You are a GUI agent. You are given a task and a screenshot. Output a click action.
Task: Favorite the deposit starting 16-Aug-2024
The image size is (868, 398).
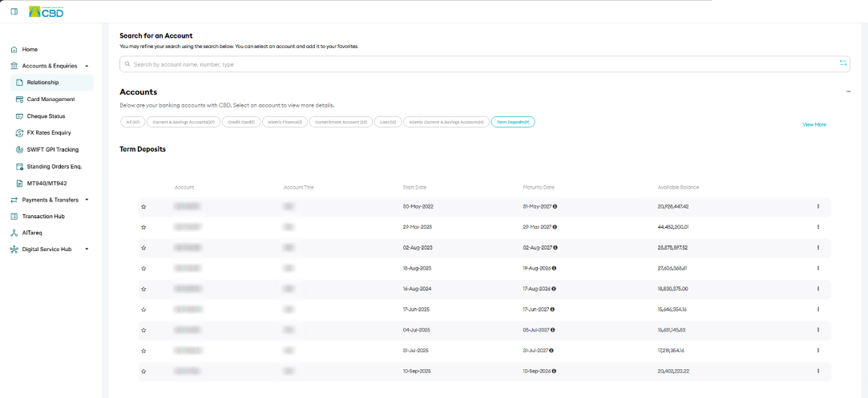[143, 289]
